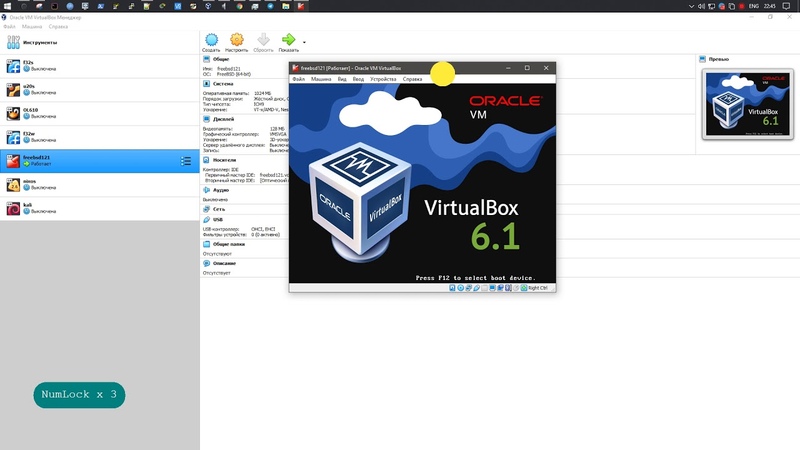Open the list menu icon on freebsd121 row

pyautogui.click(x=186, y=161)
